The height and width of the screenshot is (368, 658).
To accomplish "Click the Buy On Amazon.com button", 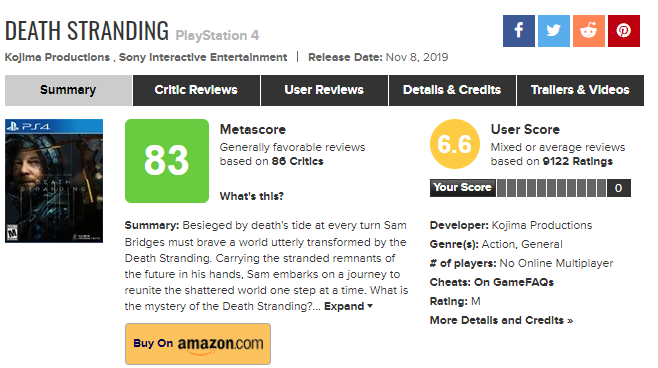I will tap(198, 344).
